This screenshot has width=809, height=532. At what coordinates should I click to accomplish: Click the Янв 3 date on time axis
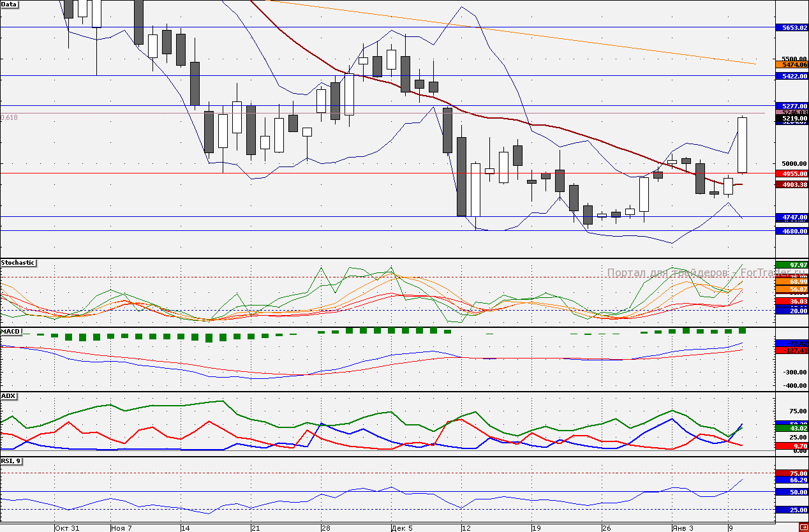click(681, 528)
